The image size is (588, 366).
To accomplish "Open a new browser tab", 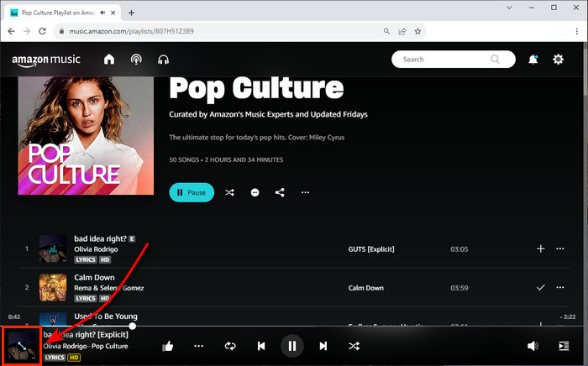I will click(131, 13).
